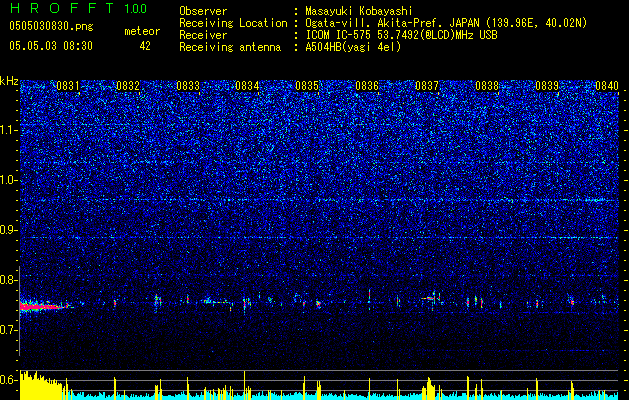Screen dimensions: 629x400
Task: Click the Receiving Location label
Action: click(233, 23)
